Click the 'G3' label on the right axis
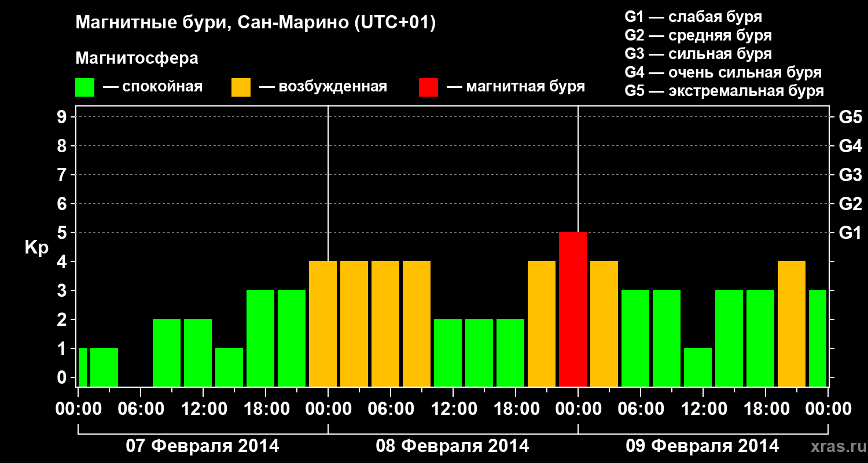The image size is (868, 463). coord(850,175)
